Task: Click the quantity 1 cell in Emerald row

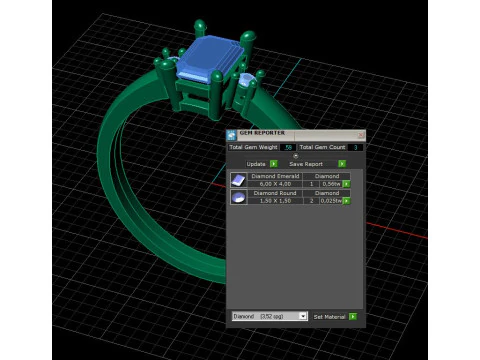Action: [311, 184]
